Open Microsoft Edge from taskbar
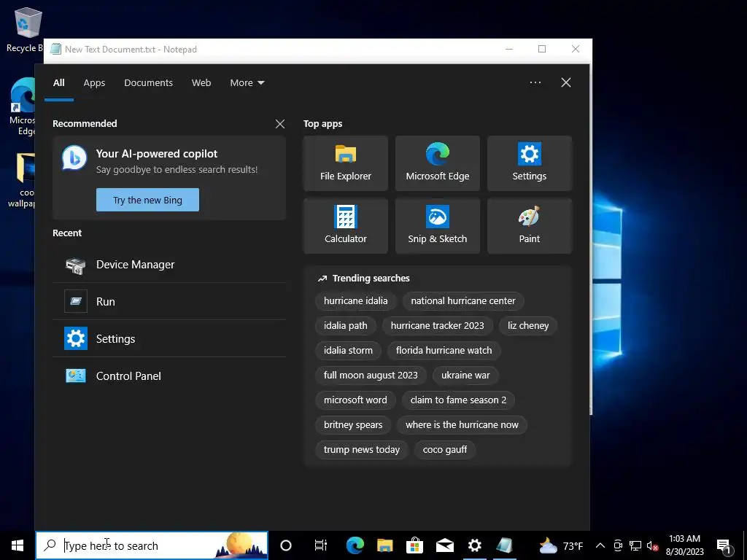This screenshot has width=747, height=560. pyautogui.click(x=355, y=545)
